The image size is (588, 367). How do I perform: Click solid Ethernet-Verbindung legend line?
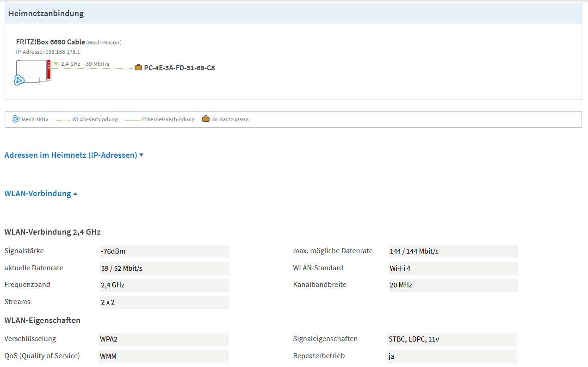tap(132, 120)
